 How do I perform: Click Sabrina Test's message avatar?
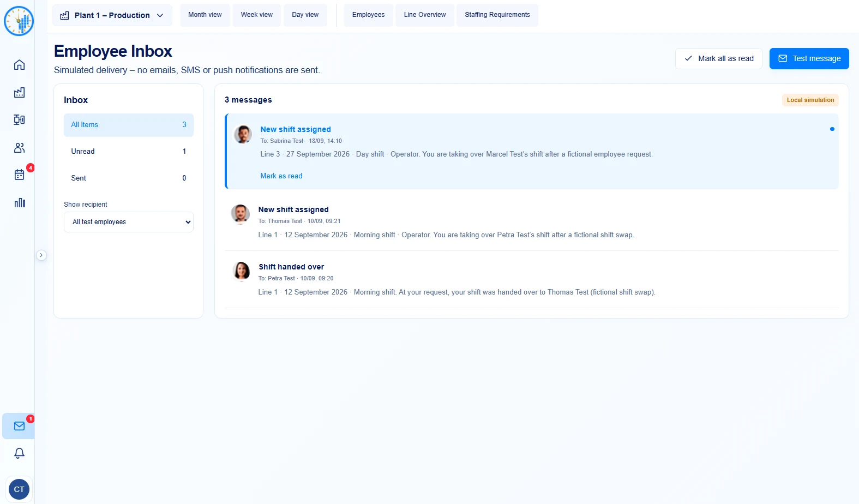243,134
